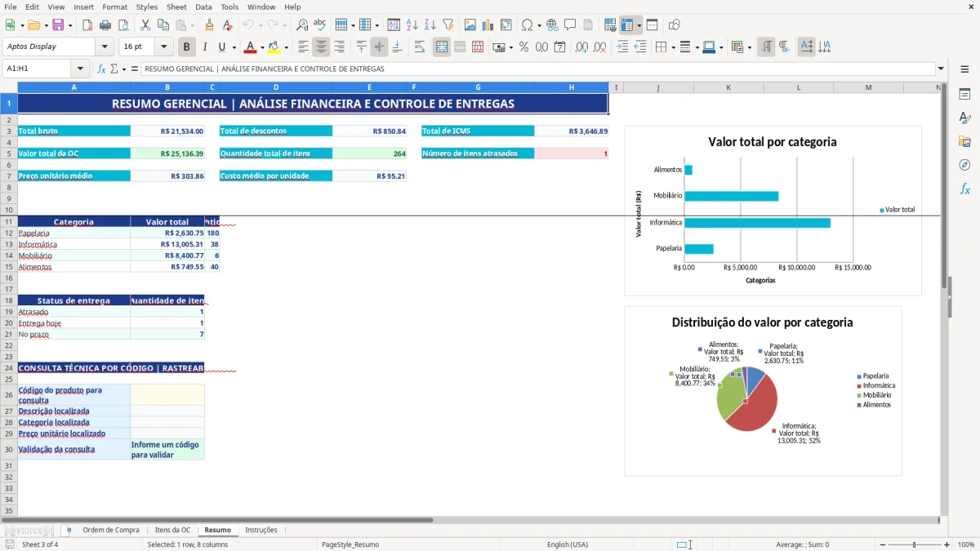Select the Valor total por categoria bar chart
Viewport: 980px width, 551px height.
773,210
